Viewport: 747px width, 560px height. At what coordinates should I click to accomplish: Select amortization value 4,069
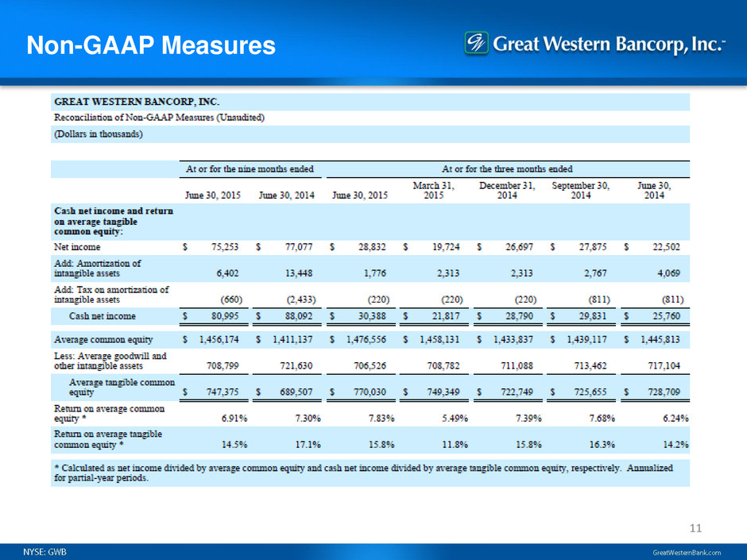(669, 273)
